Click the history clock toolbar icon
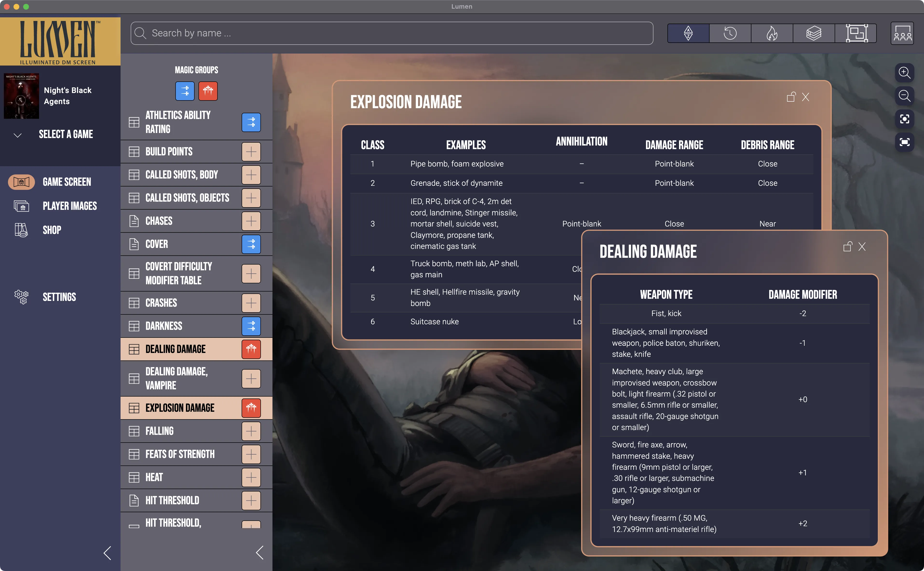The image size is (924, 571). pyautogui.click(x=730, y=33)
